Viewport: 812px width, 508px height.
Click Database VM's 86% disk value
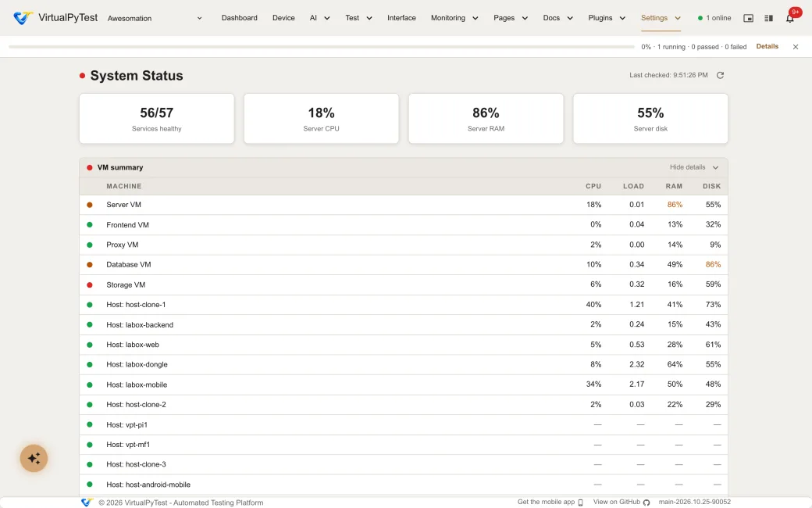(713, 264)
